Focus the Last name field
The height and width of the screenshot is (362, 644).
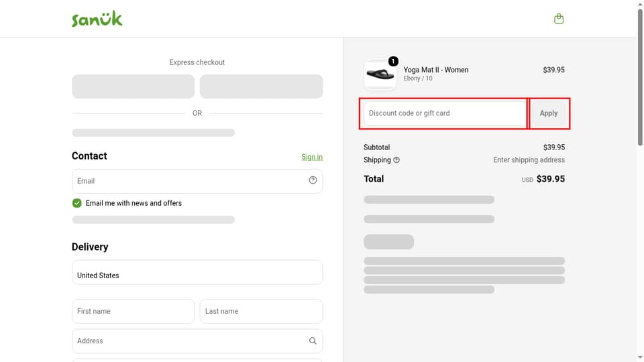261,311
